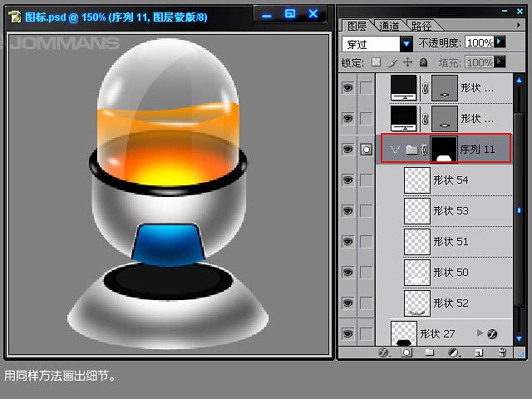The image size is (532, 399).
Task: Open the 不透明度 opacity slider arrow
Action: (x=500, y=42)
